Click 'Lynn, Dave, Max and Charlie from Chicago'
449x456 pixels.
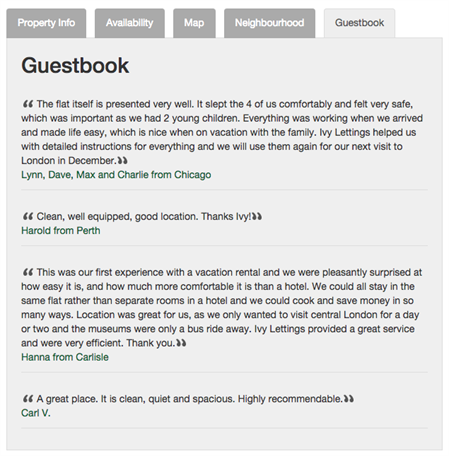click(x=116, y=175)
